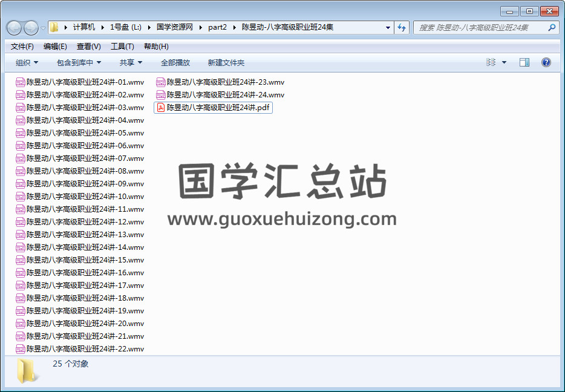Click the change view icon
Viewport: 565px width, 392px height.
pos(491,62)
